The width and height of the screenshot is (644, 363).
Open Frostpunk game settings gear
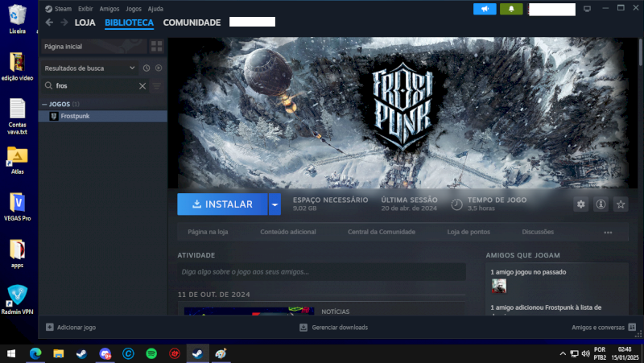(581, 204)
